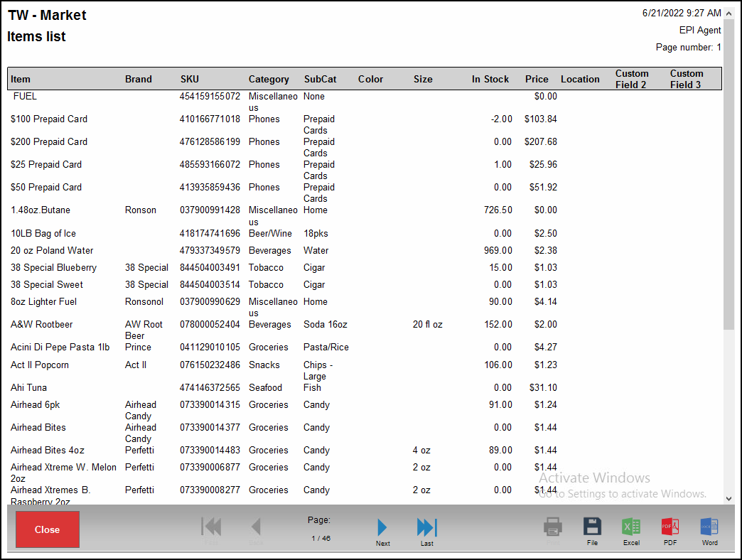Image resolution: width=742 pixels, height=560 pixels.
Task: Select the FUEL item row
Action: [x=25, y=97]
